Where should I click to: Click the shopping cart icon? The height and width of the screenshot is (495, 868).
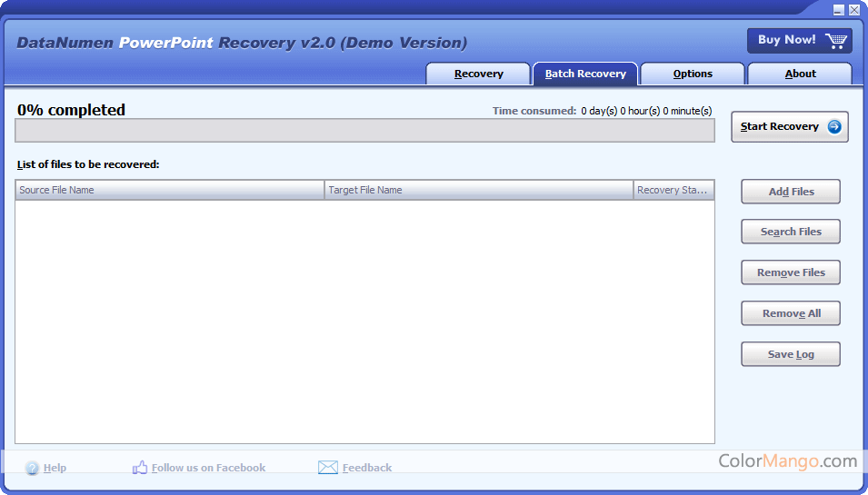coord(837,41)
